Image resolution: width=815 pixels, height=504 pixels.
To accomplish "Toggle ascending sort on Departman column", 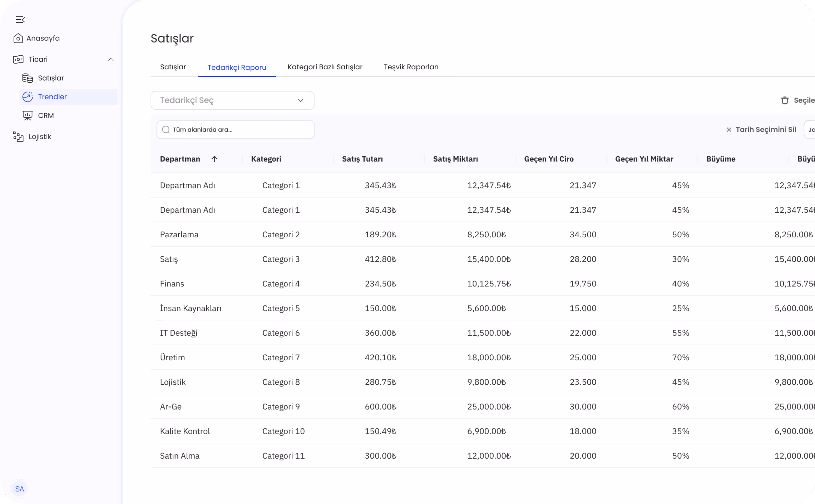I will (x=214, y=159).
